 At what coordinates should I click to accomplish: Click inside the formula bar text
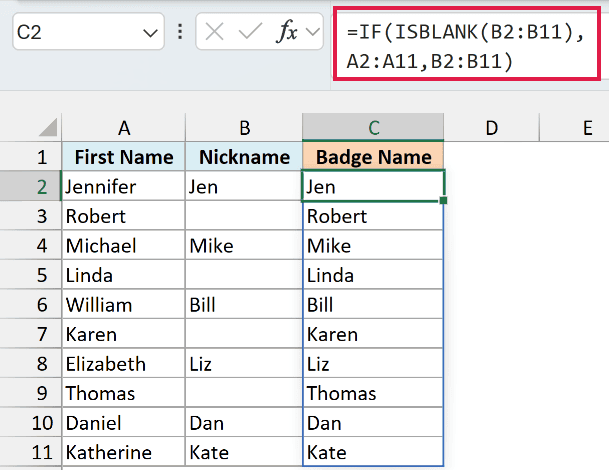(466, 46)
